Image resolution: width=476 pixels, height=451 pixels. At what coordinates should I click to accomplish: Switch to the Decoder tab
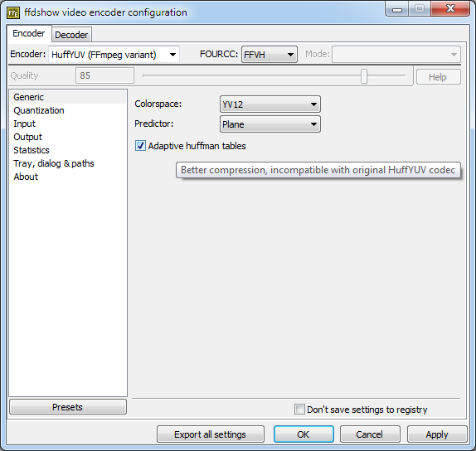click(71, 35)
